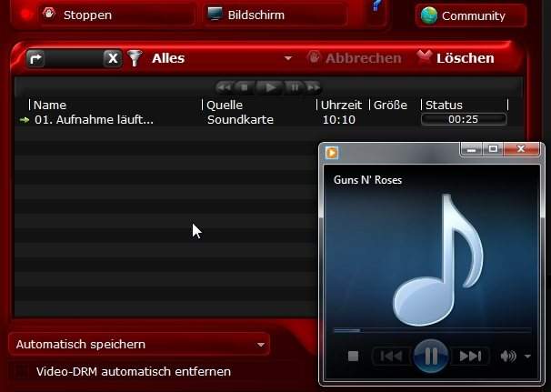
Task: Click the Soundkarte source cell
Action: pos(240,119)
